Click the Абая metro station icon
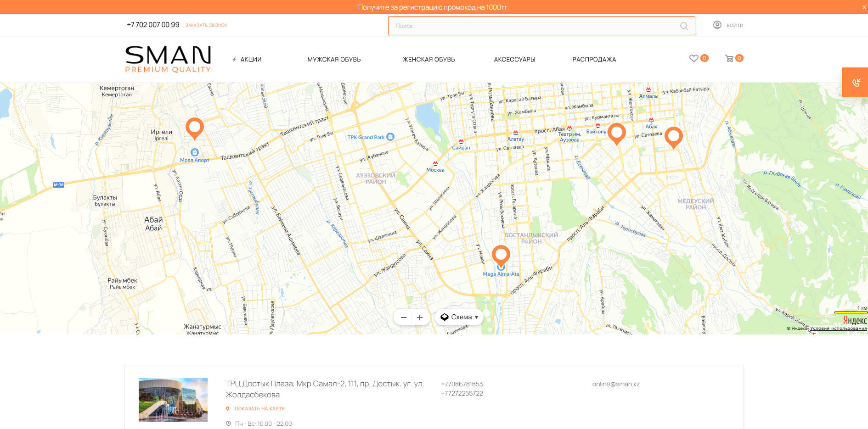Viewport: 868px width, 429px height. (651, 120)
